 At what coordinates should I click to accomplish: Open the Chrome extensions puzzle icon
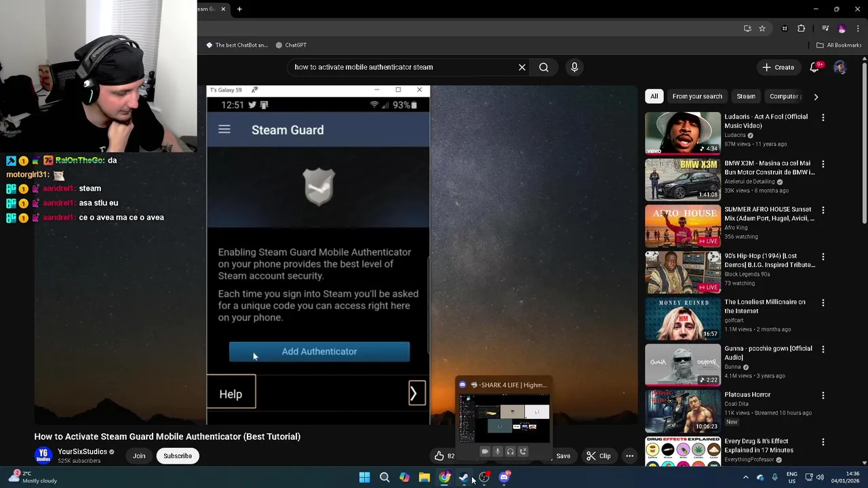pyautogui.click(x=802, y=28)
